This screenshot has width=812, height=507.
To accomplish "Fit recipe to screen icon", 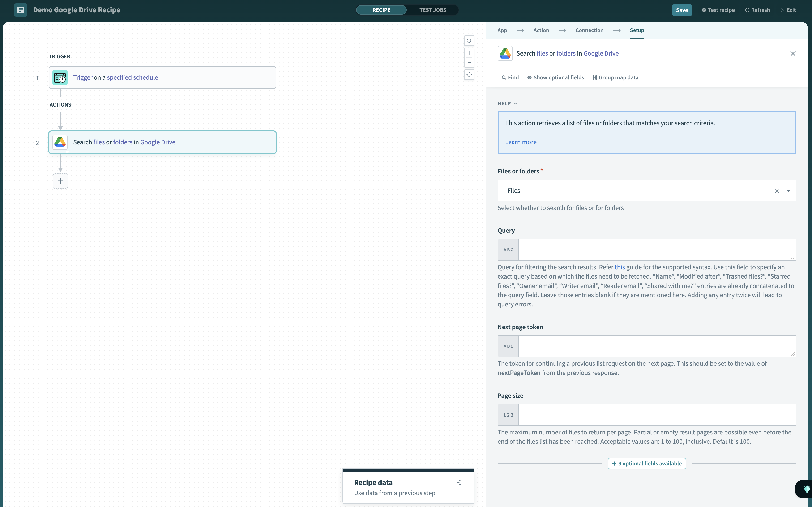I will (469, 75).
